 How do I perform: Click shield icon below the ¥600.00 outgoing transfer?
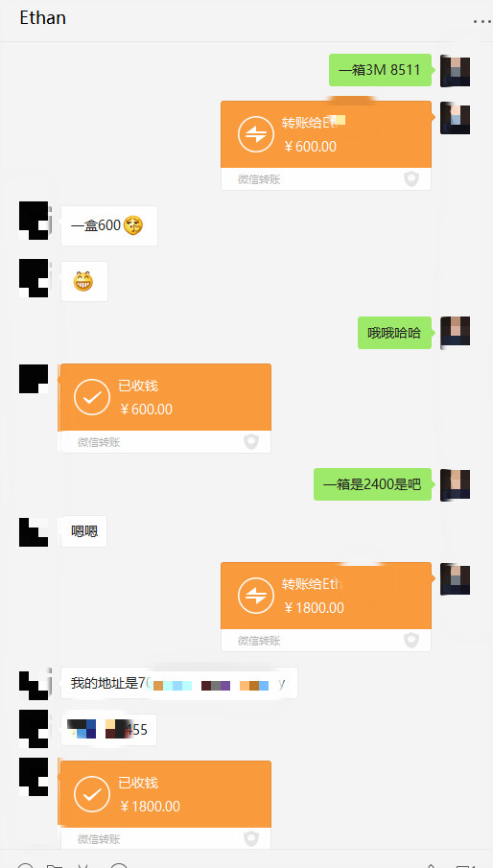[411, 178]
